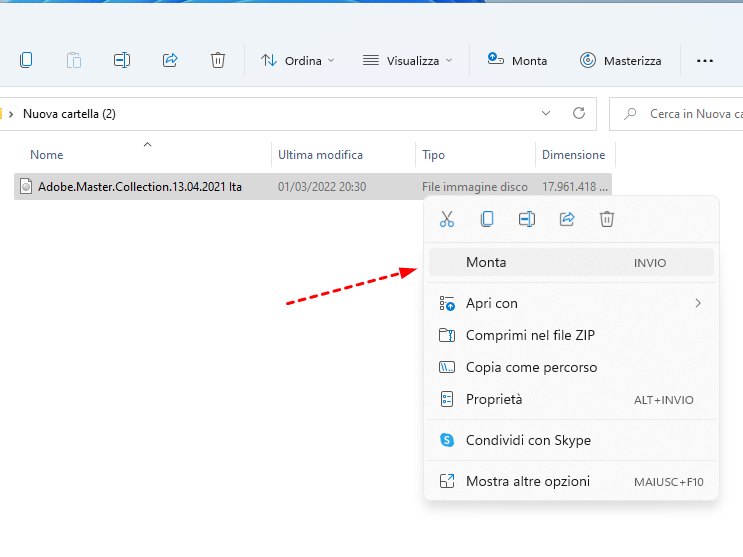
Task: Click the sort direction caret above Nome
Action: (147, 144)
